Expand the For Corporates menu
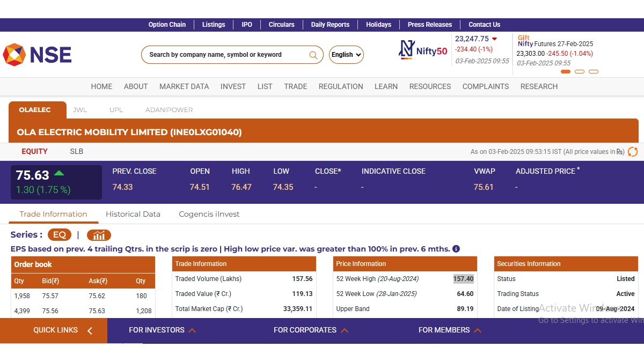 click(x=311, y=330)
